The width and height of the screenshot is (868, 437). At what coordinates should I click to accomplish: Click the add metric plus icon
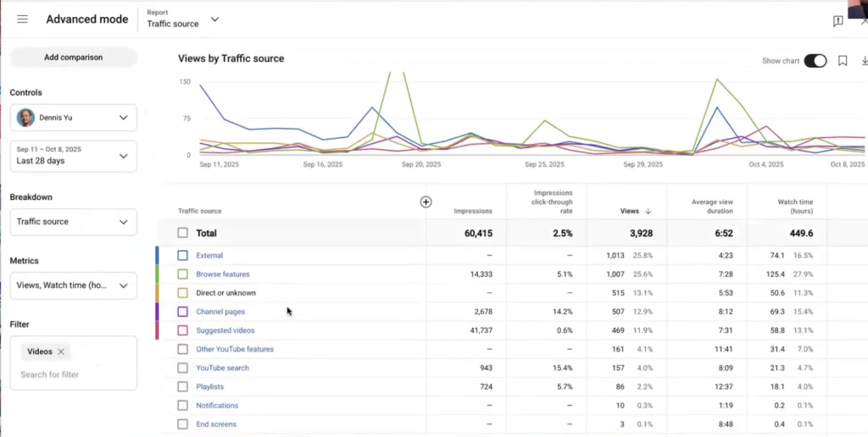click(x=426, y=202)
